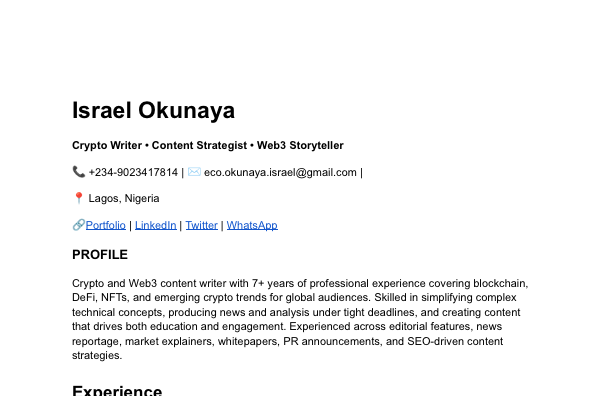Click the chain link icon before Portfolio

pyautogui.click(x=78, y=225)
